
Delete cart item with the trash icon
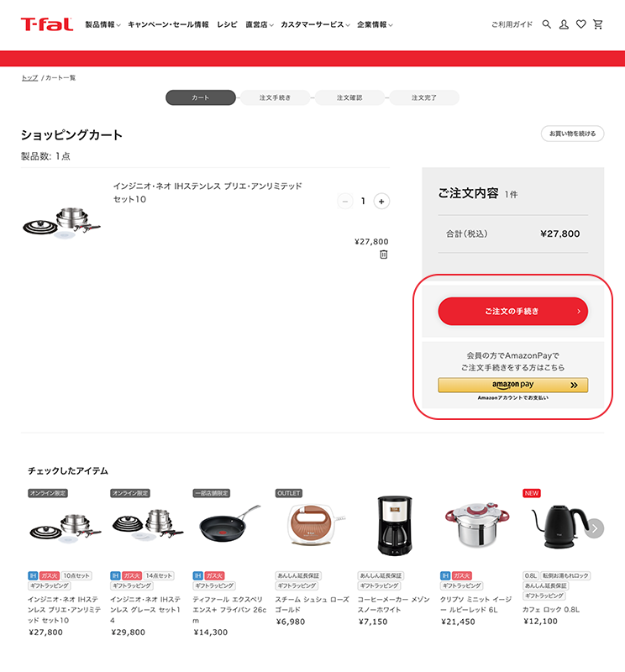pyautogui.click(x=384, y=255)
